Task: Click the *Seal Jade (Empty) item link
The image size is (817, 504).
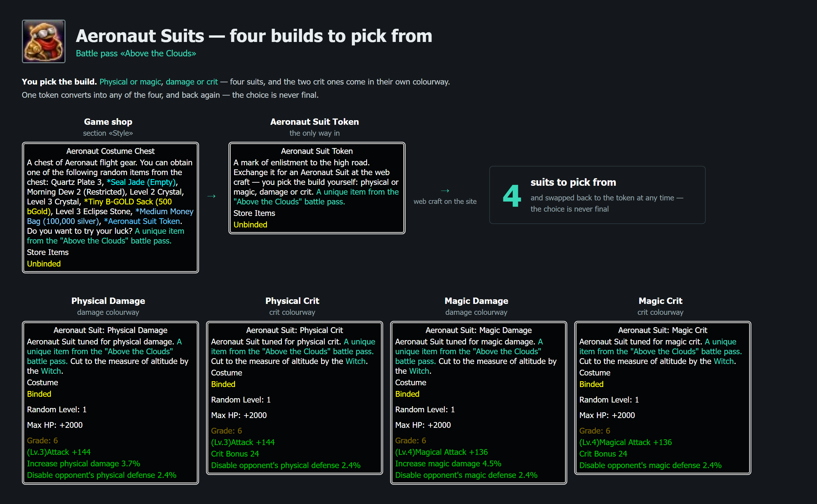Action: 141,182
